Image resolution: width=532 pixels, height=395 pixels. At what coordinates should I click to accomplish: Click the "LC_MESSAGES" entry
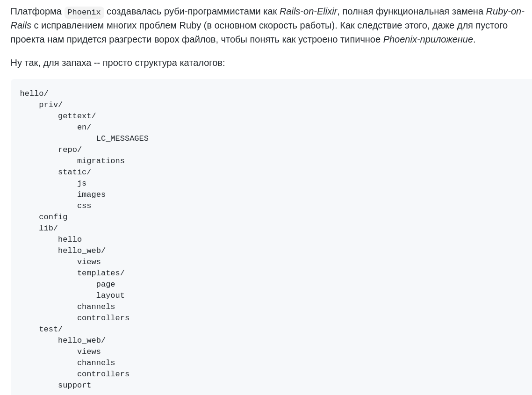(122, 138)
